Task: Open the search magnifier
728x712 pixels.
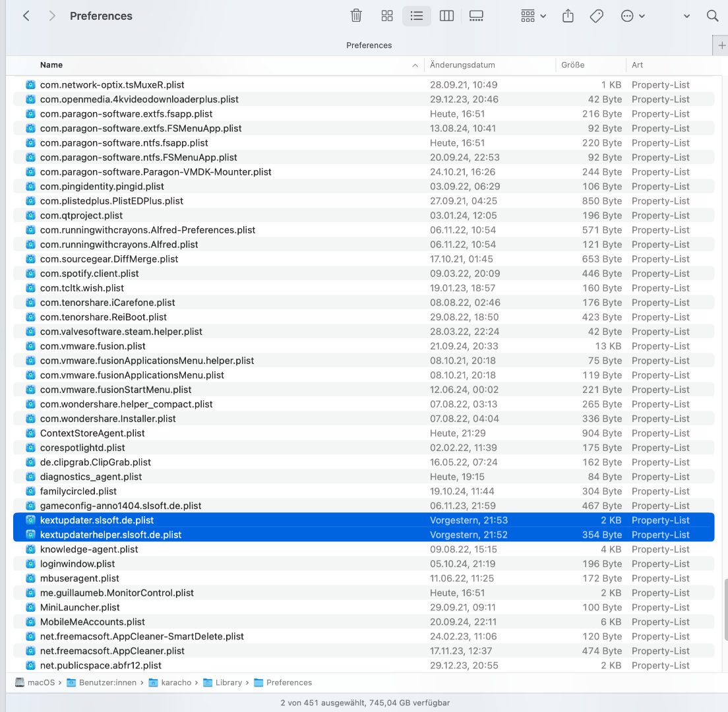Action: pos(712,16)
